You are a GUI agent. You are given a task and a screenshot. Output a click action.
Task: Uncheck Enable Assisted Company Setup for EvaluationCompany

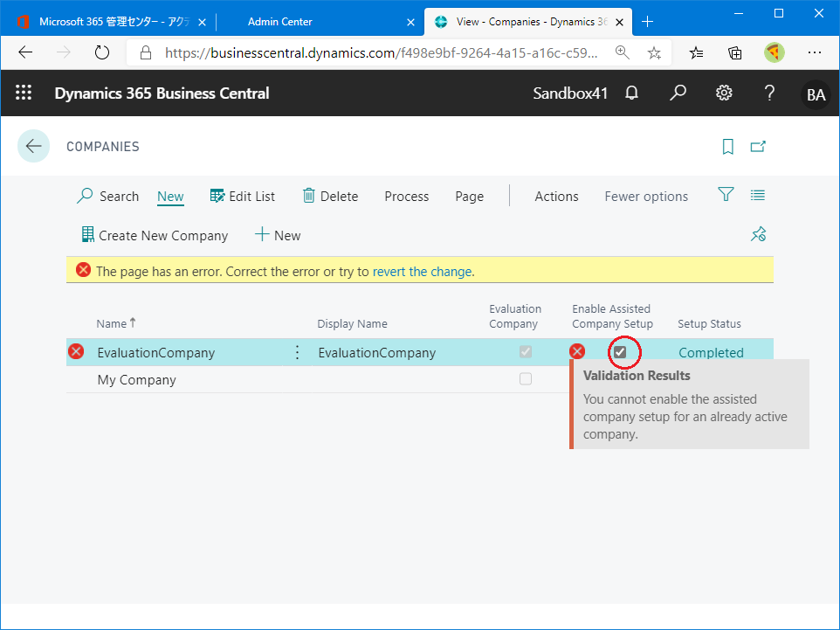(620, 352)
